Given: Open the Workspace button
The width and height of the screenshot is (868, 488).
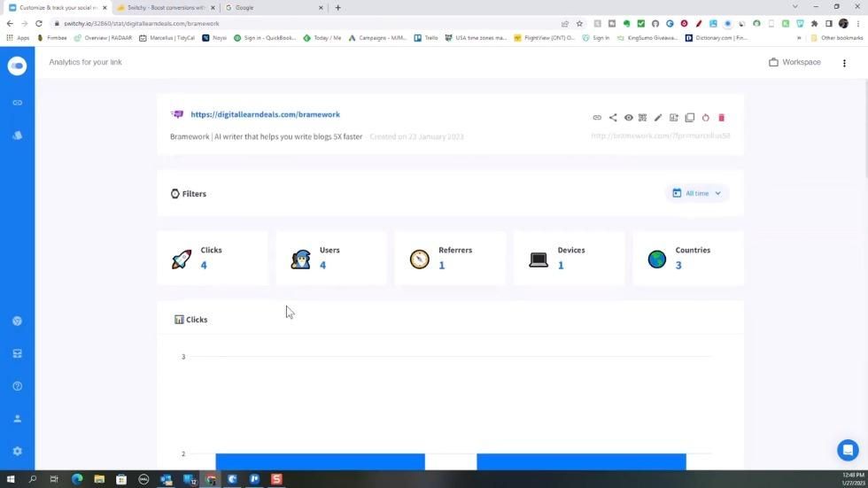Looking at the screenshot, I should (x=794, y=63).
